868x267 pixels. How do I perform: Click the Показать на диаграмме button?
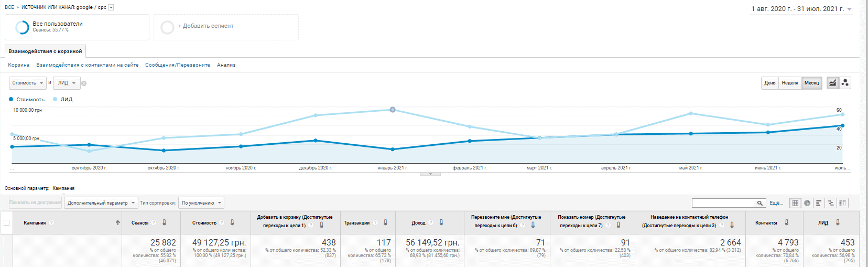36,203
